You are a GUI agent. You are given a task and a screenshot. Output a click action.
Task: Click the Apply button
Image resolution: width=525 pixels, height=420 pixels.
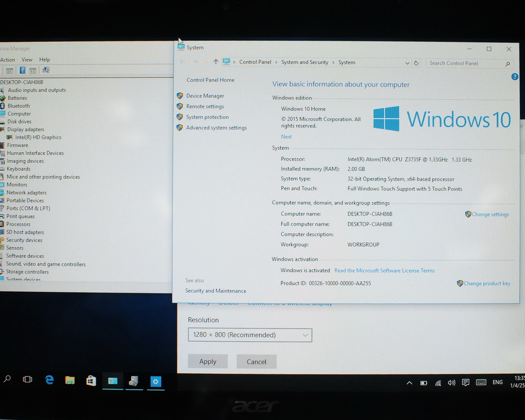coord(207,361)
